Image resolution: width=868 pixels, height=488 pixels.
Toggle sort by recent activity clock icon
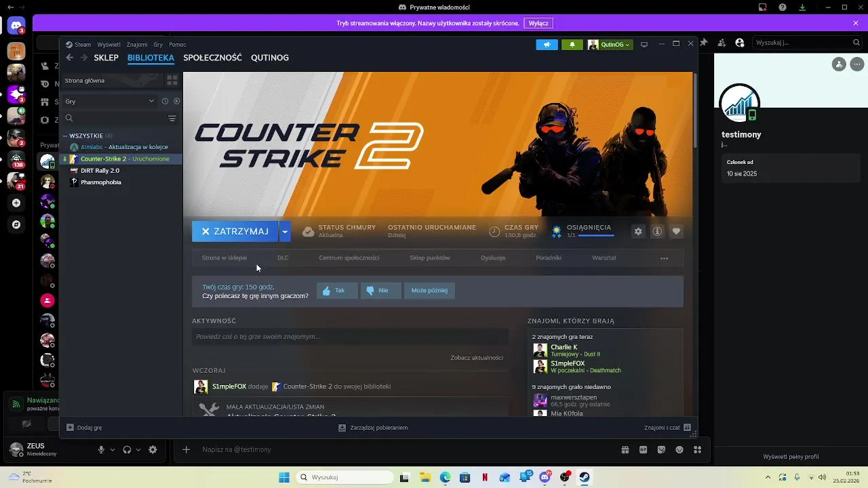[x=165, y=102]
